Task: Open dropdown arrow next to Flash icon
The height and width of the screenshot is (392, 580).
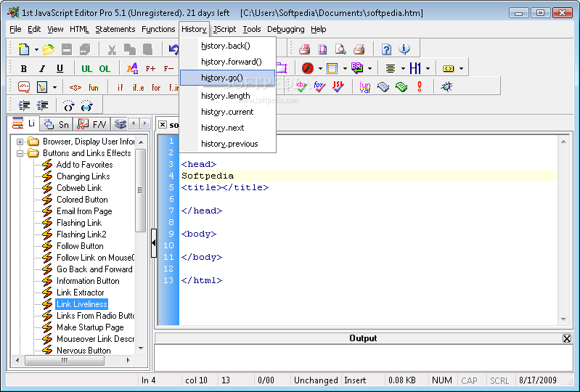Action: click(320, 68)
